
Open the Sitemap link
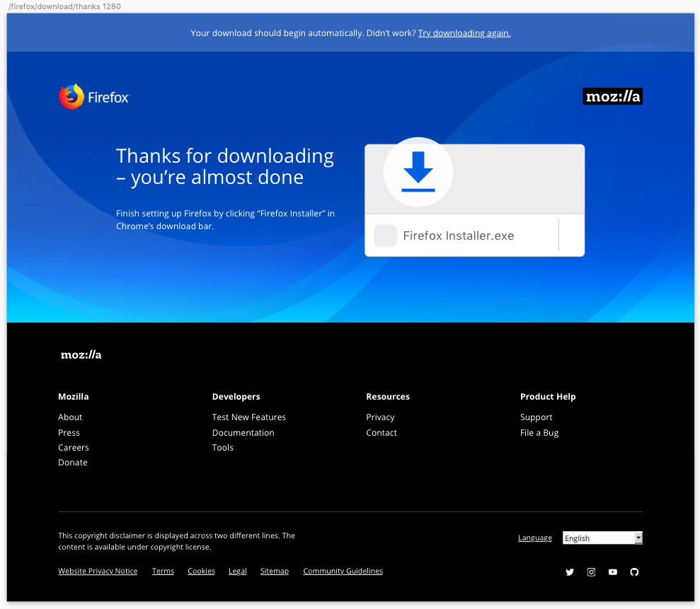275,571
